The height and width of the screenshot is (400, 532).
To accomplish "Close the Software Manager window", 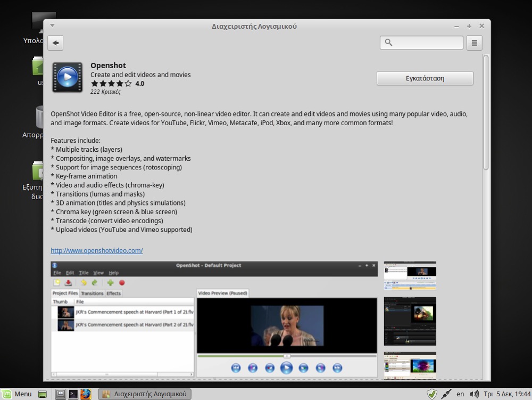I will pos(481,26).
